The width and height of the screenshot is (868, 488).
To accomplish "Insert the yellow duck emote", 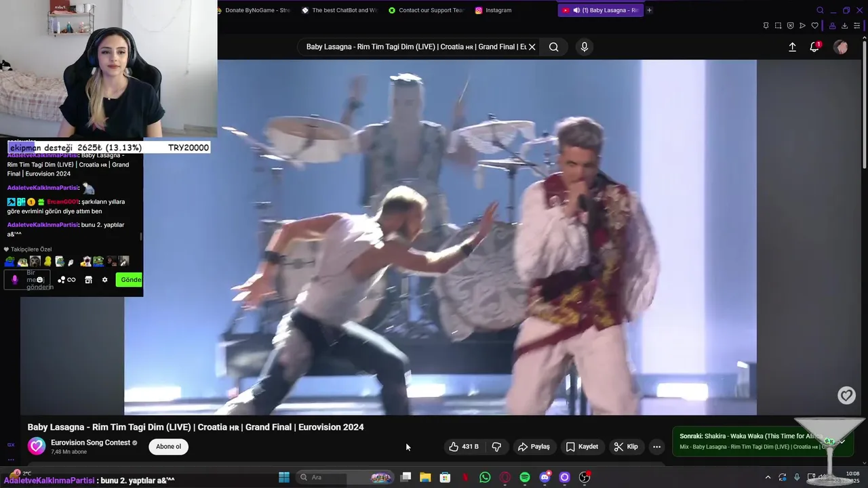I will [x=47, y=262].
